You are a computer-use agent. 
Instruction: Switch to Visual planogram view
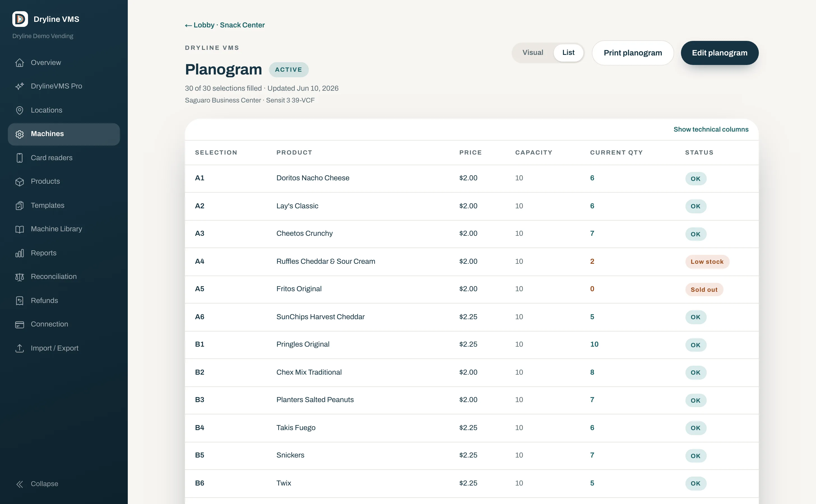coord(532,53)
